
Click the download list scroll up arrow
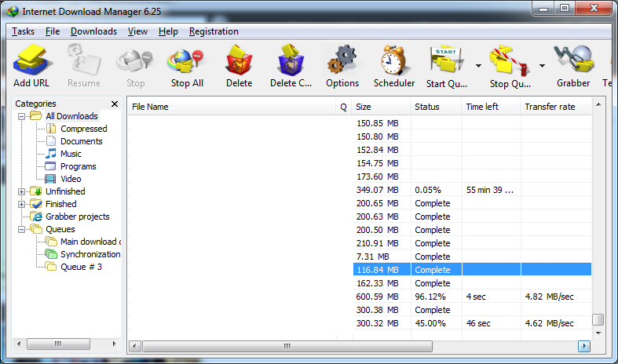pyautogui.click(x=598, y=105)
